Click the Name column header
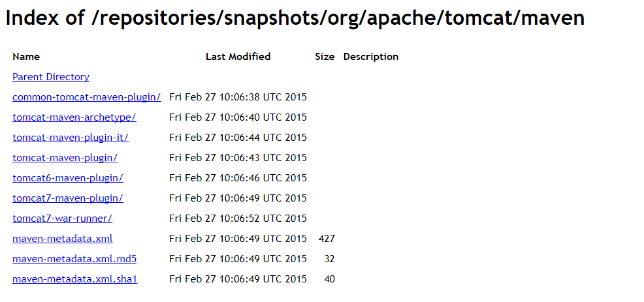The width and height of the screenshot is (644, 302). [26, 57]
